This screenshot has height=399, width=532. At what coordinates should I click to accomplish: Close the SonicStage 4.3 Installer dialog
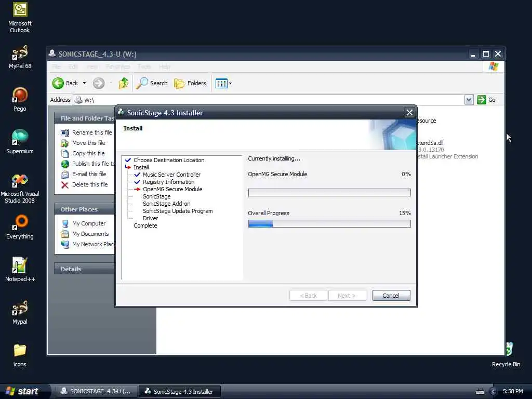tap(409, 113)
